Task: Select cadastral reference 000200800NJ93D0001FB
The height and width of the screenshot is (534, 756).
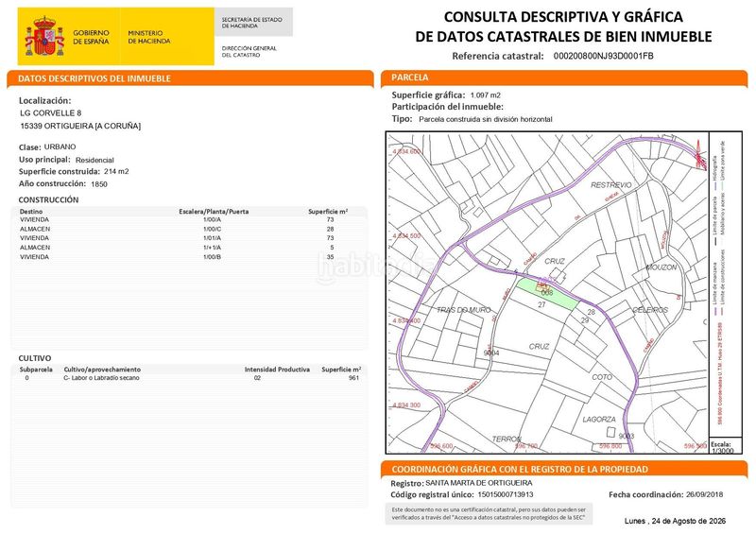Action: (x=603, y=56)
